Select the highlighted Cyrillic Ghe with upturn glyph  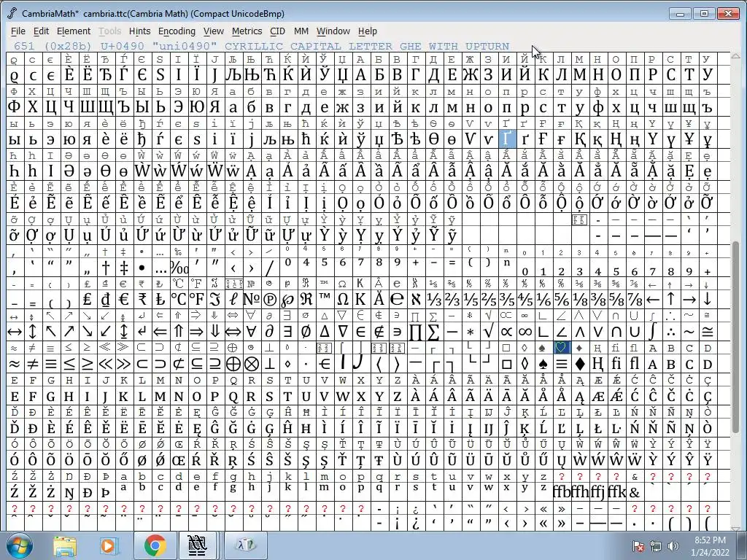tap(506, 139)
